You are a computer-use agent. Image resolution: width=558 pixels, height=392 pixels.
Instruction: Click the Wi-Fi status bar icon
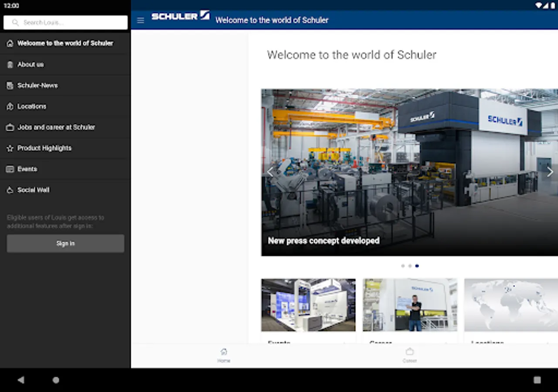(x=539, y=5)
